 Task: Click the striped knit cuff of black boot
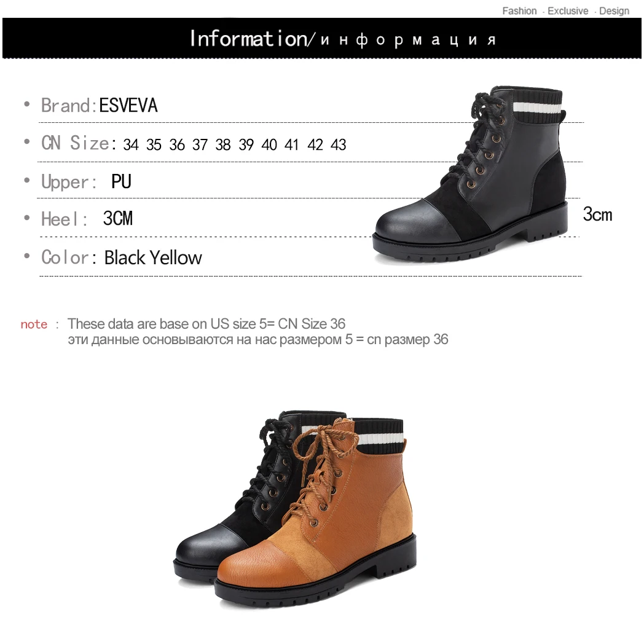coord(537,105)
